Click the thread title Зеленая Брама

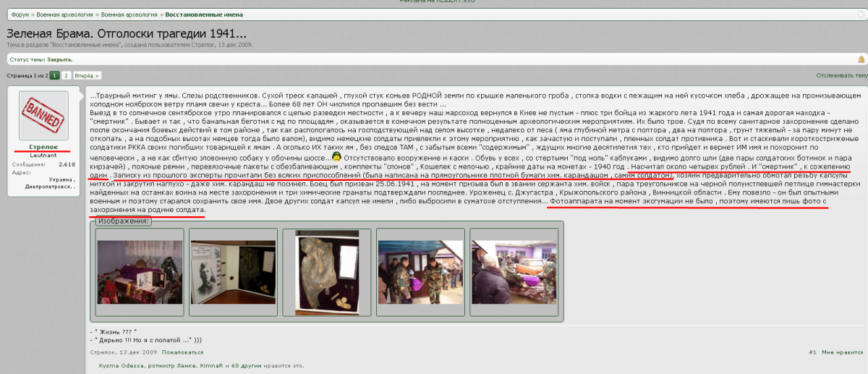pos(127,33)
